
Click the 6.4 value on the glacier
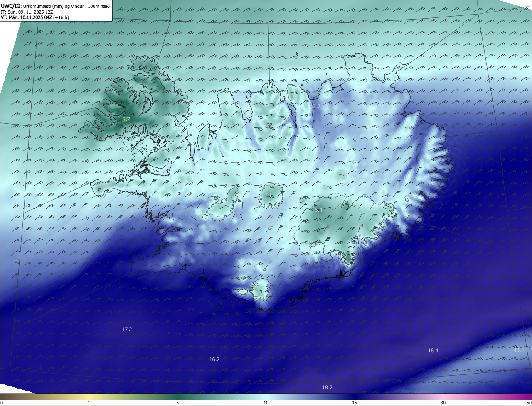point(318,210)
